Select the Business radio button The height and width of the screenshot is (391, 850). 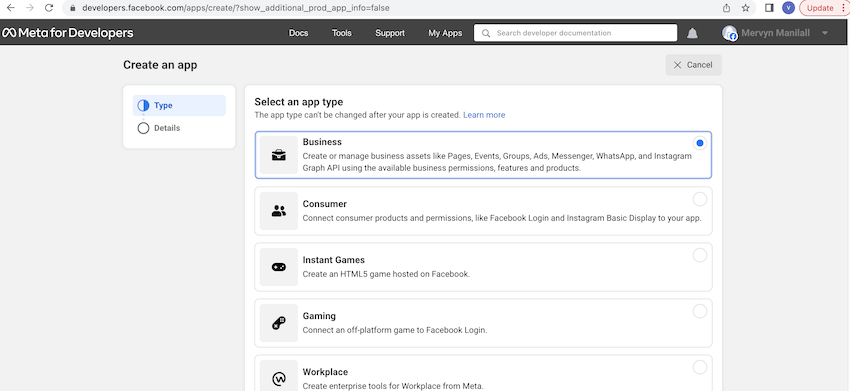pos(700,143)
